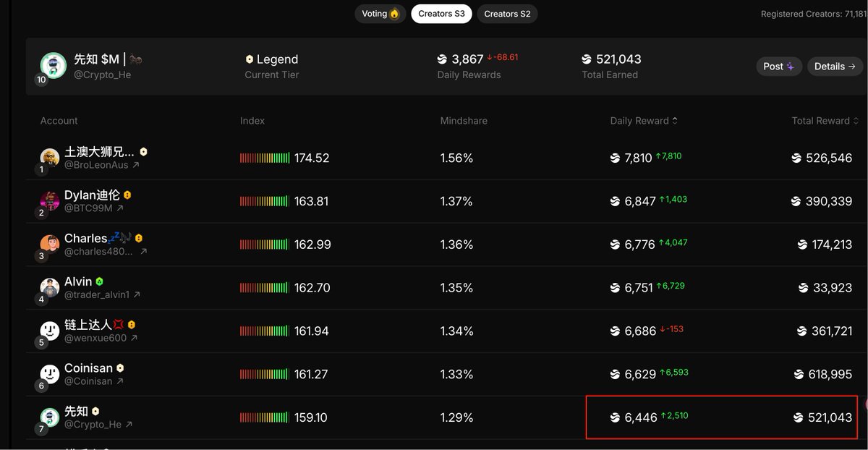Click the 174,213 total reward value
This screenshot has width=868, height=450.
(x=832, y=245)
